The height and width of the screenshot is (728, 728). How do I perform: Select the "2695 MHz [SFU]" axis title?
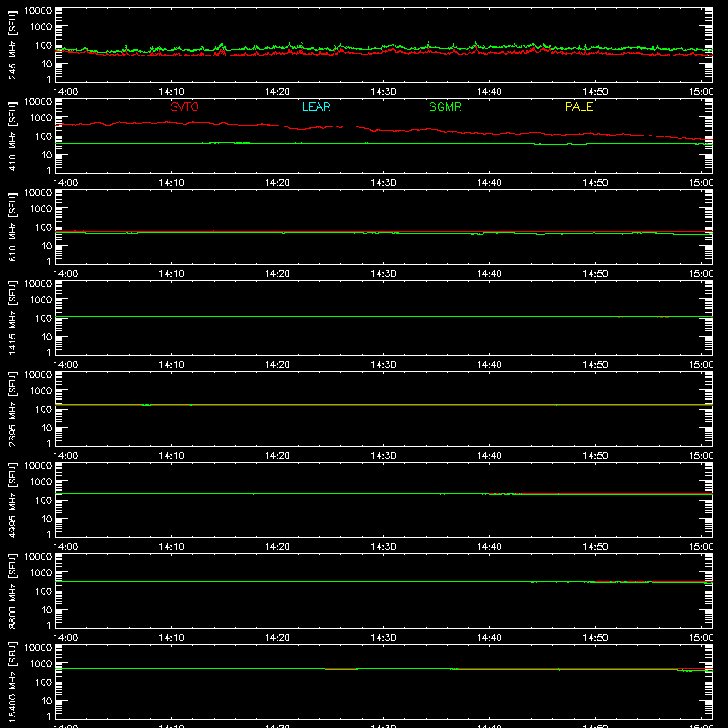(12, 409)
